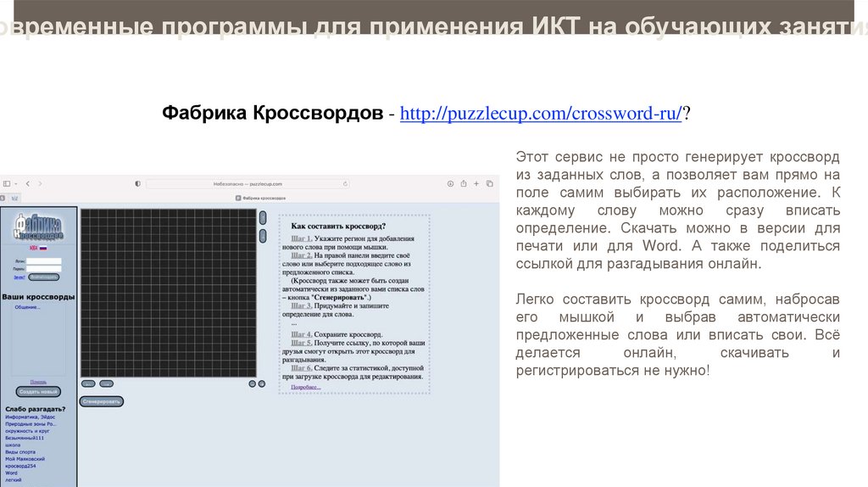
Task: Click the login (Логин) input field
Action: coord(44,260)
